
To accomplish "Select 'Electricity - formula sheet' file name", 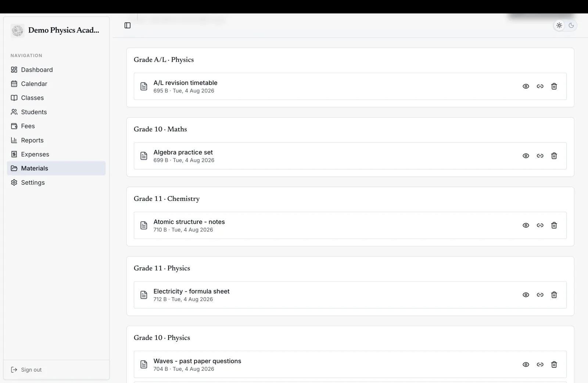I will [x=191, y=291].
